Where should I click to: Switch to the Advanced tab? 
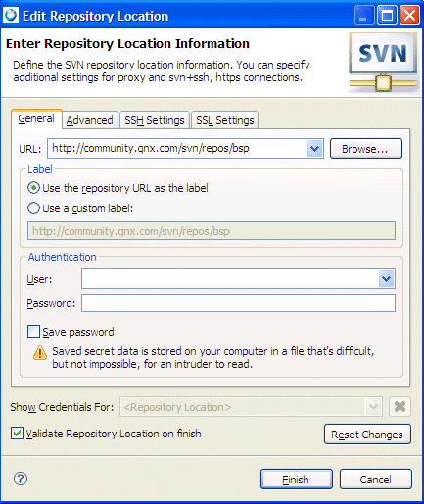click(90, 120)
